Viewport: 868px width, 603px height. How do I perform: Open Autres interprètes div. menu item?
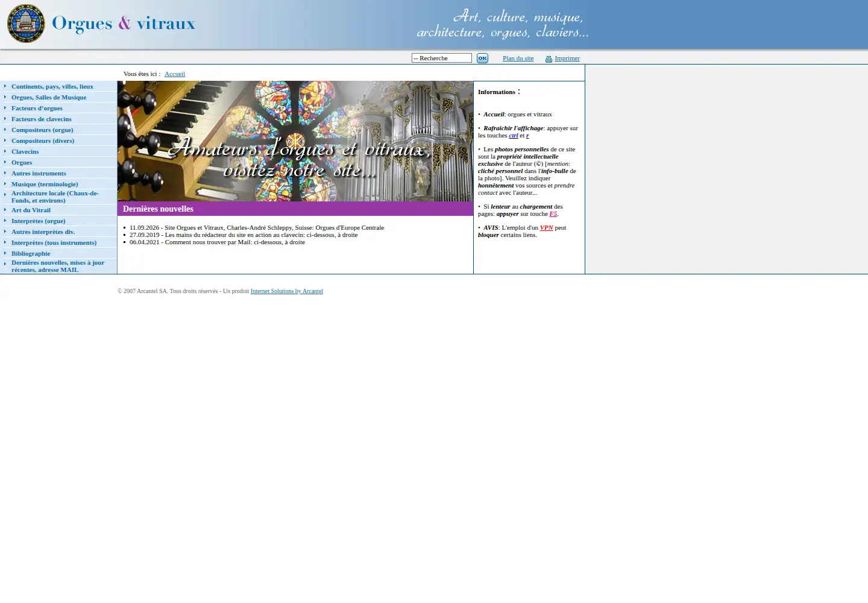pyautogui.click(x=43, y=232)
